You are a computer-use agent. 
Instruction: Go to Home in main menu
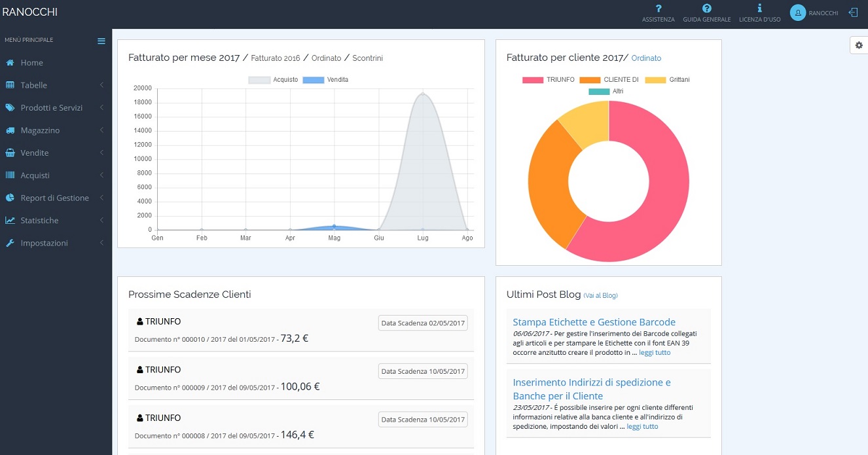(31, 63)
